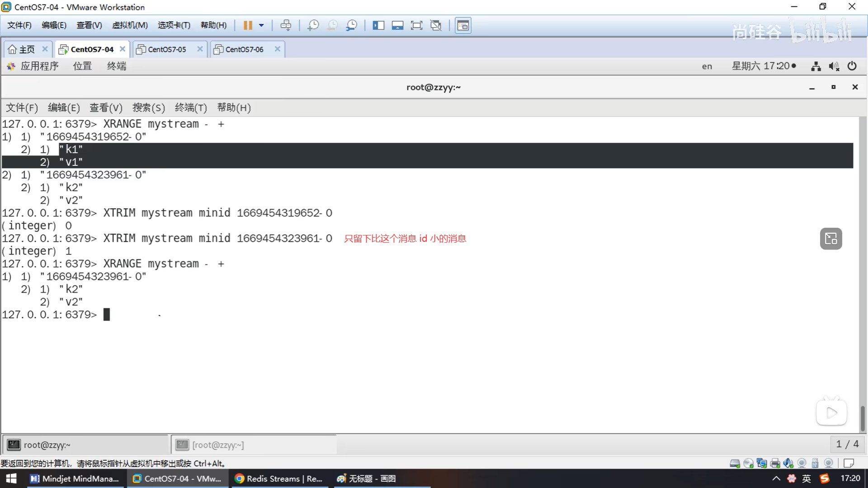Click the Send Ctrl+Alt+Del icon
This screenshot has height=488, width=868.
coord(286,25)
